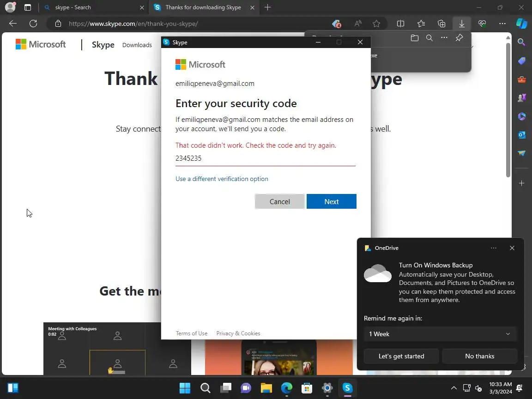Open the taskbar notification bell icon

coord(520,388)
